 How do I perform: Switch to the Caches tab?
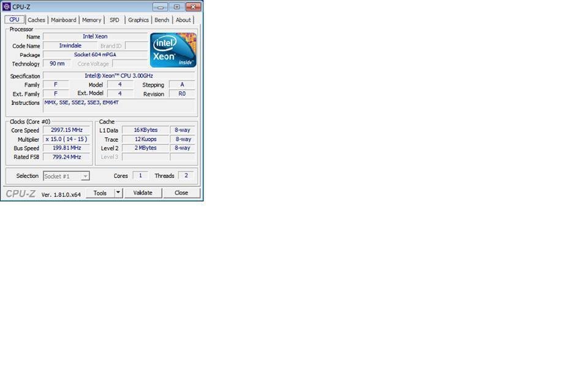36,20
